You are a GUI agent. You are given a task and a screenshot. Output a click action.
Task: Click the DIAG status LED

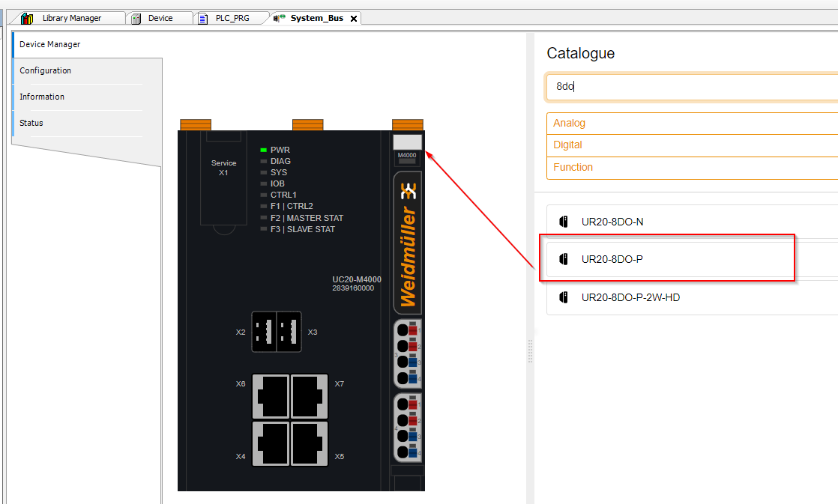point(264,161)
